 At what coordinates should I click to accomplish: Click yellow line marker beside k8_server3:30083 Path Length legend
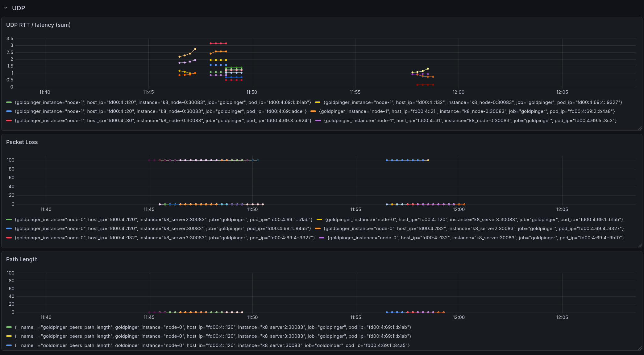pyautogui.click(x=9, y=336)
